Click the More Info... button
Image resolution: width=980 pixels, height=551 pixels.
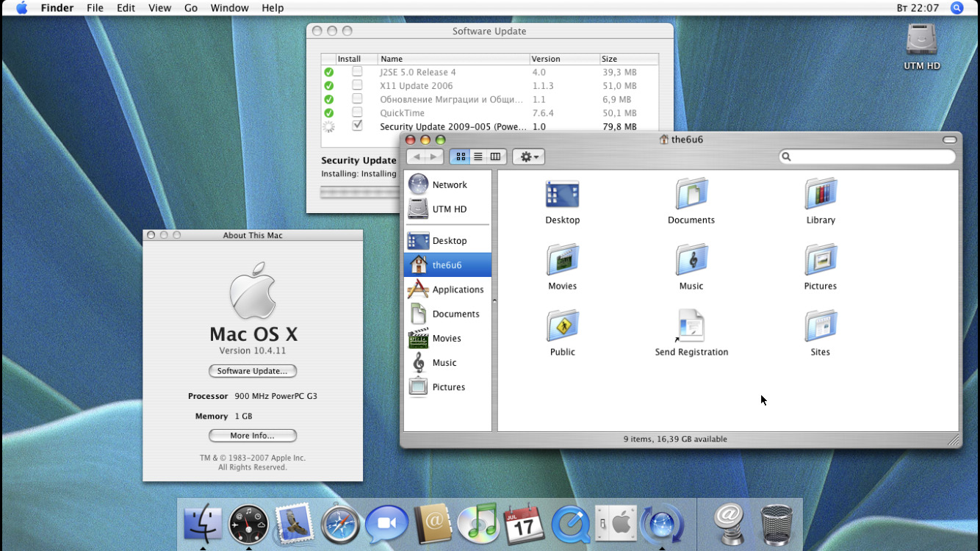pyautogui.click(x=252, y=436)
